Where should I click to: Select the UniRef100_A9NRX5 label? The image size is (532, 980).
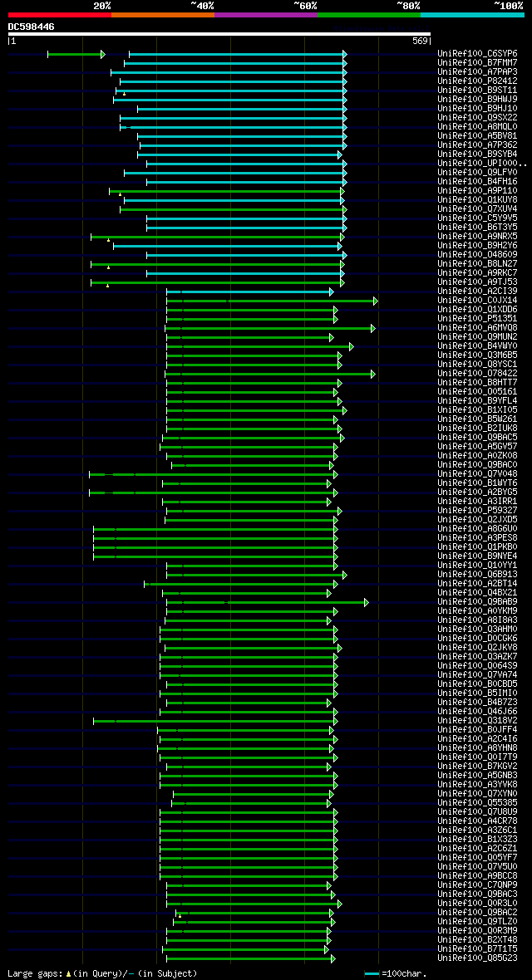point(477,236)
